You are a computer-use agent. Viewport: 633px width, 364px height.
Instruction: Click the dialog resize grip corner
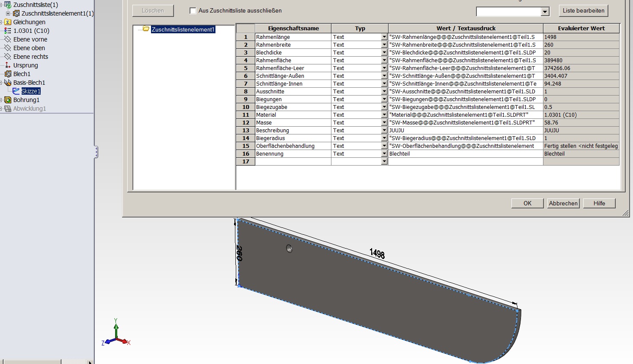[626, 213]
